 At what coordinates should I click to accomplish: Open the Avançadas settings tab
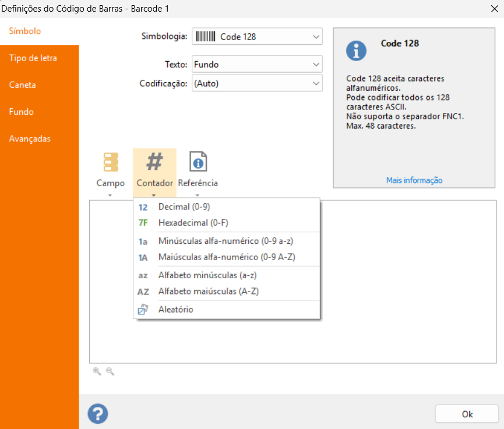tap(30, 139)
